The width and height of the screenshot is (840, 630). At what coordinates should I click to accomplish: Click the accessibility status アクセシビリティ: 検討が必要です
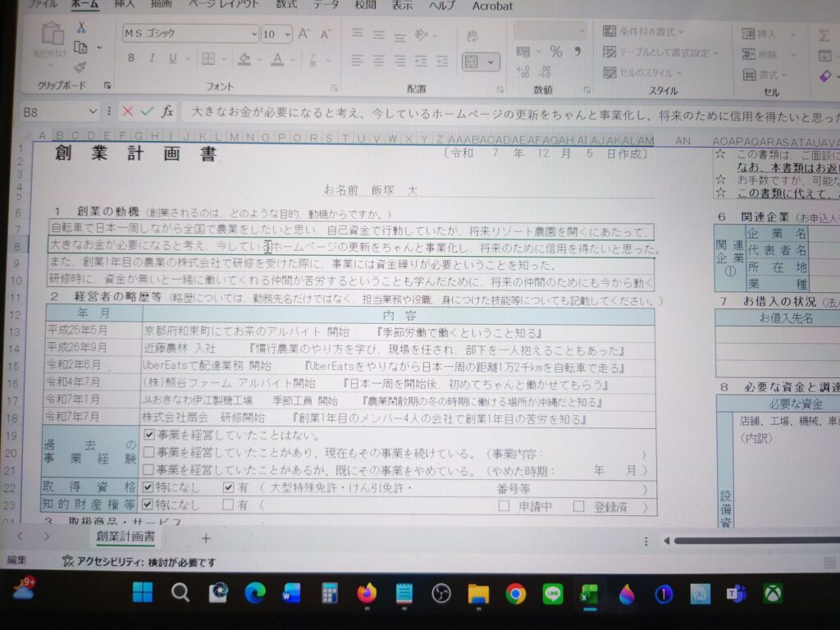(139, 562)
